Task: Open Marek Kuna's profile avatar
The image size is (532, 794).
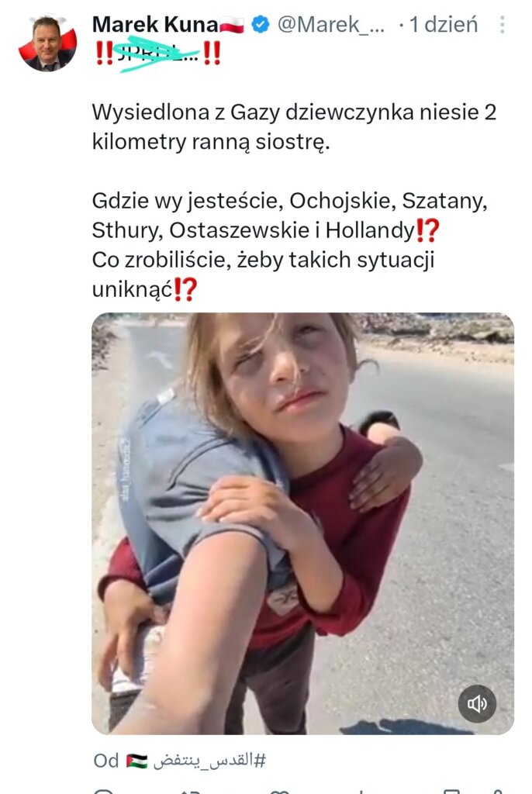Action: 47,43
